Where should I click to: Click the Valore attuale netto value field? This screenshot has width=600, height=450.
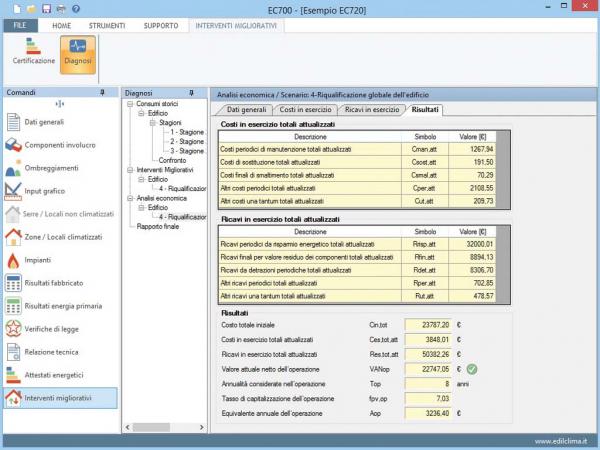pos(428,369)
